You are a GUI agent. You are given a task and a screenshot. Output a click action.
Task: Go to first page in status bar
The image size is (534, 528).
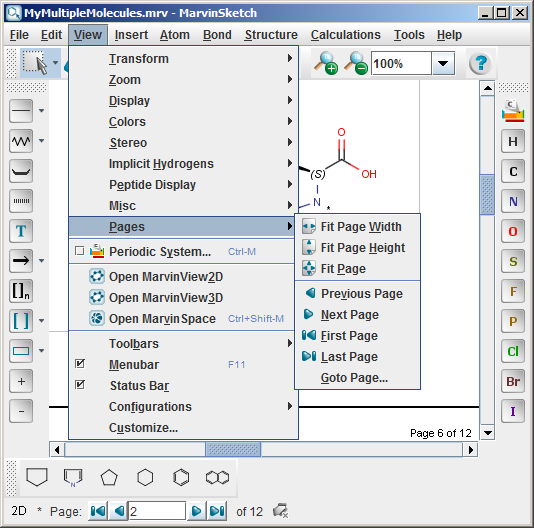point(98,511)
